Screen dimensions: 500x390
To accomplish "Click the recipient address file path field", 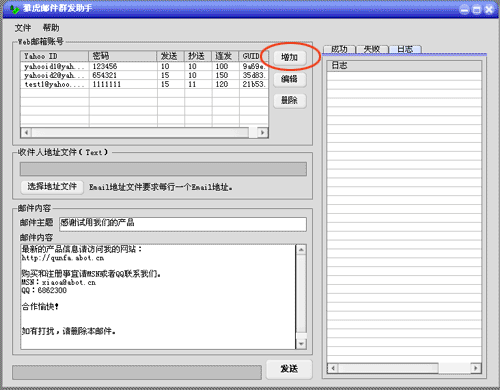I will pos(163,169).
